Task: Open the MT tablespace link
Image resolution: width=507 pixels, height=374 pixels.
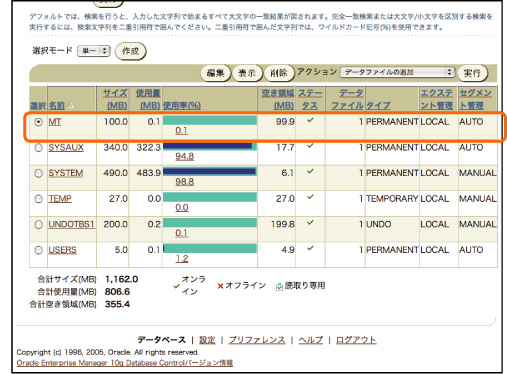Action: tap(55, 122)
